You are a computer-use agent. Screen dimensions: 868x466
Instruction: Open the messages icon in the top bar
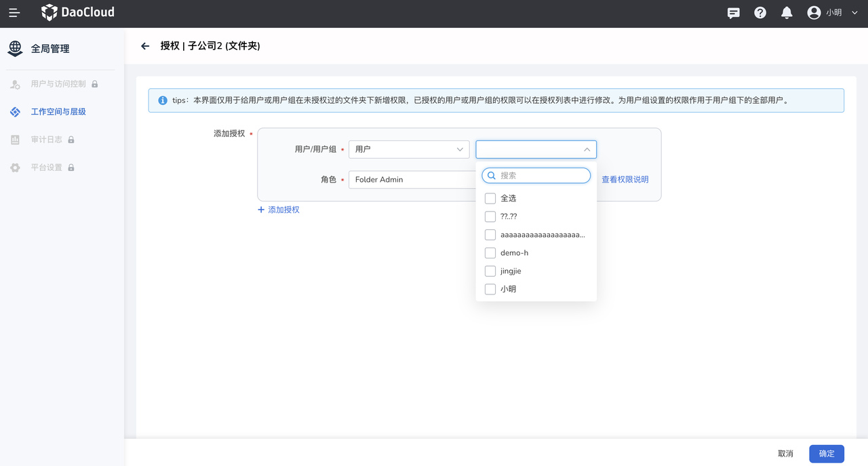click(733, 12)
